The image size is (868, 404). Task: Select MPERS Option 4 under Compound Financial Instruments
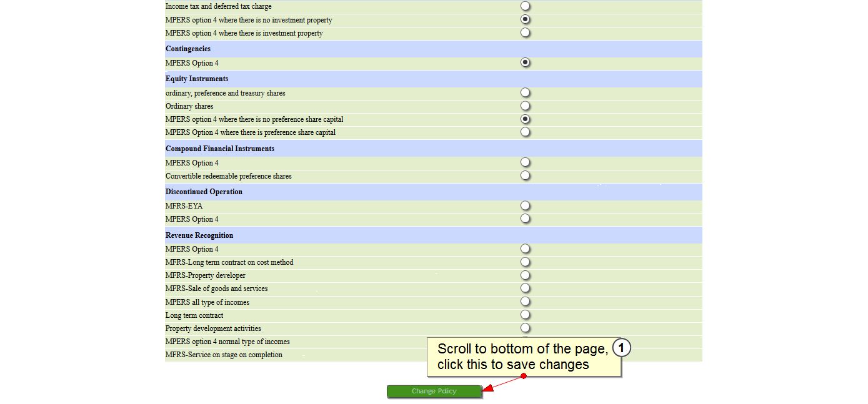pos(526,162)
